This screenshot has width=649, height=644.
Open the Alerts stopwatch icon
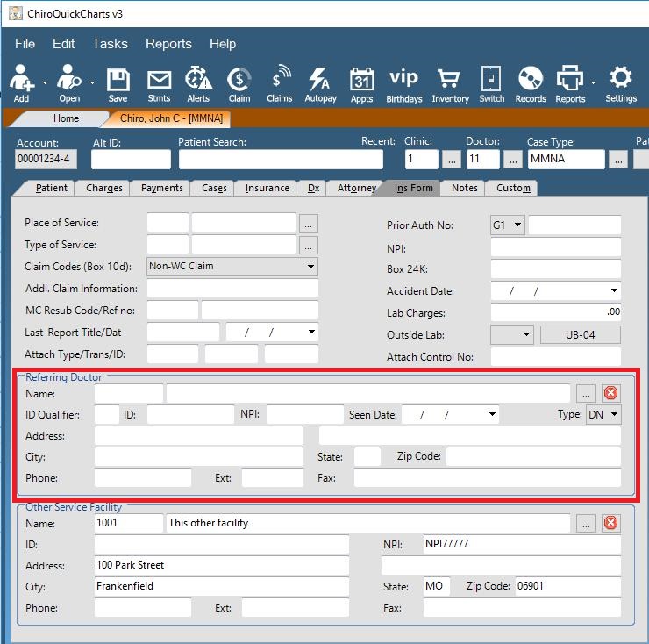pos(198,84)
